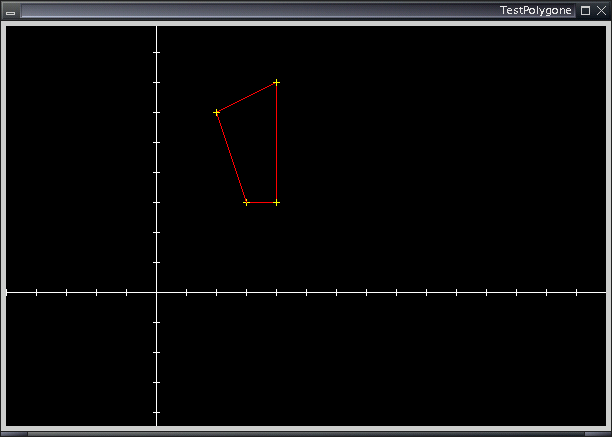Select the leftmost yellow polygon vertex

[x=216, y=112]
